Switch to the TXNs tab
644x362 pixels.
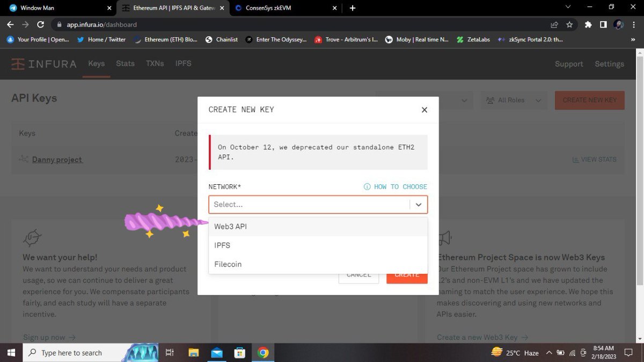(x=155, y=63)
